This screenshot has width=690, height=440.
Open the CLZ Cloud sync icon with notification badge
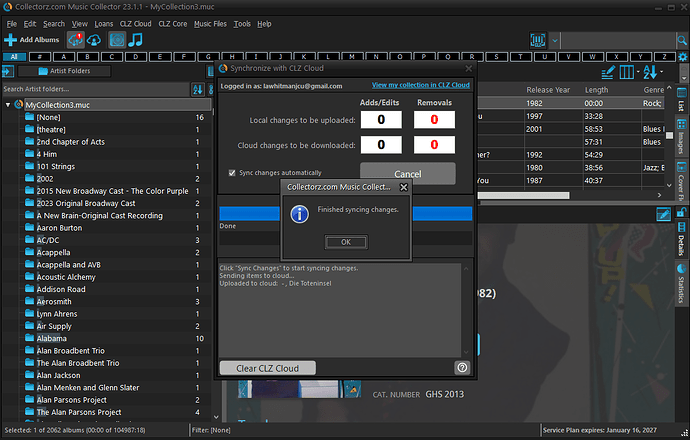[x=75, y=40]
